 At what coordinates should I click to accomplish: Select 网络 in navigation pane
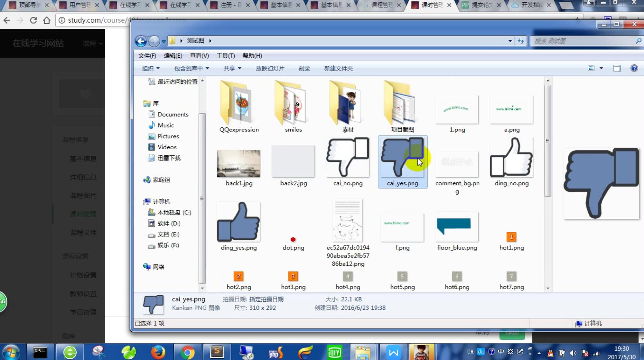154,267
